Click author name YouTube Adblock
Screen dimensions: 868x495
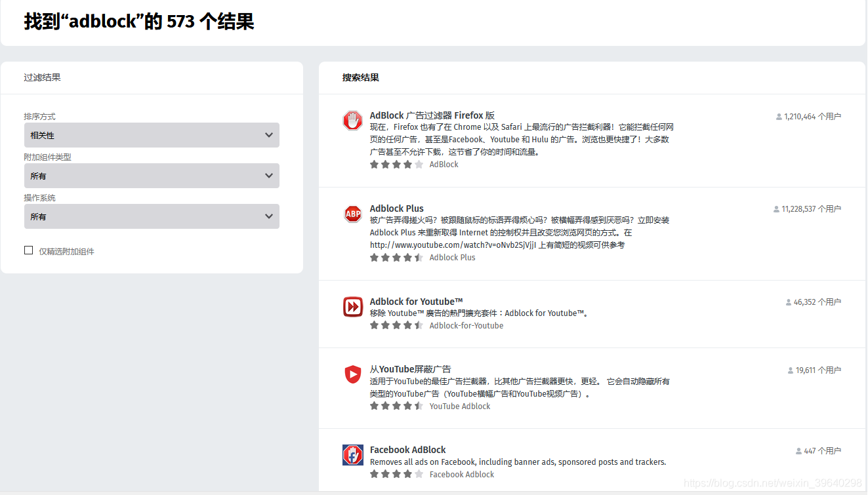[x=460, y=406]
